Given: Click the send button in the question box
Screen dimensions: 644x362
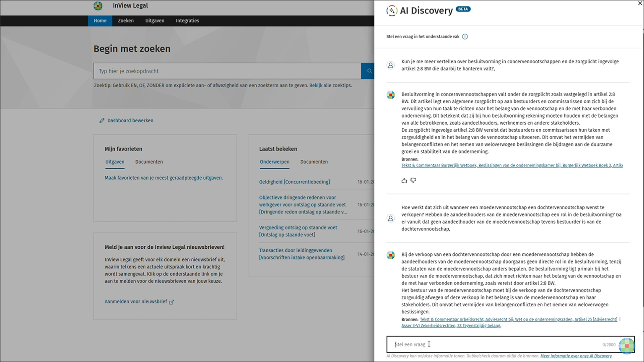Looking at the screenshot, I should pyautogui.click(x=626, y=345).
